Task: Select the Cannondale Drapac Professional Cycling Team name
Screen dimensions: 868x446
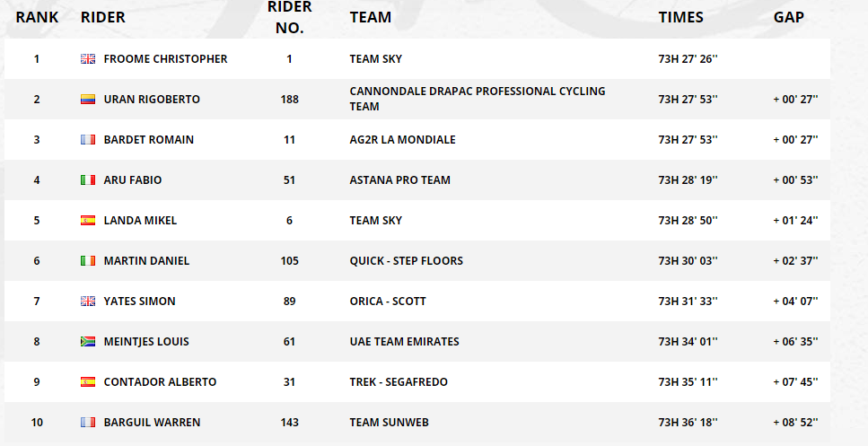Action: point(478,99)
